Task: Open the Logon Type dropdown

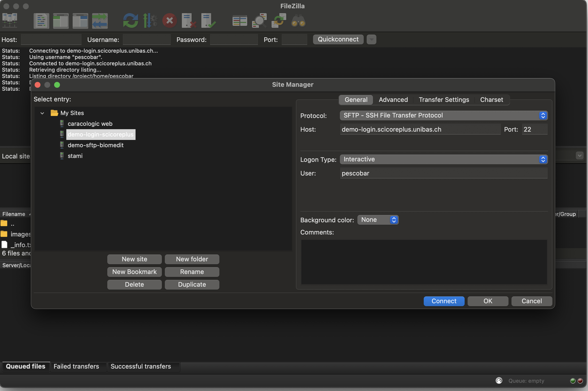Action: (443, 159)
